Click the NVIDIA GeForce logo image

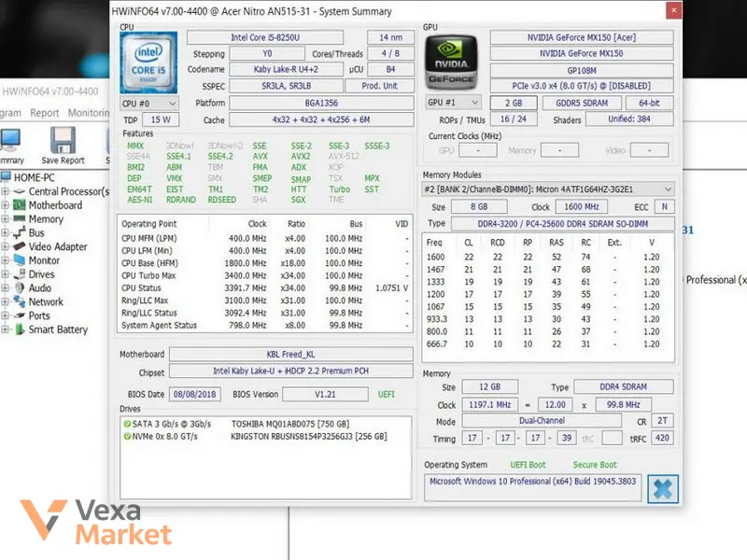(x=451, y=63)
